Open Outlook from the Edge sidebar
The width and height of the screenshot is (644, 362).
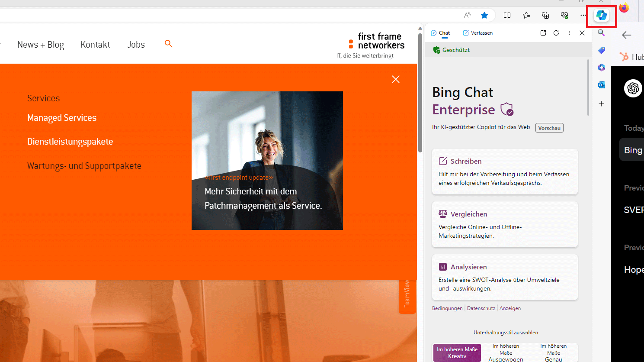(601, 85)
